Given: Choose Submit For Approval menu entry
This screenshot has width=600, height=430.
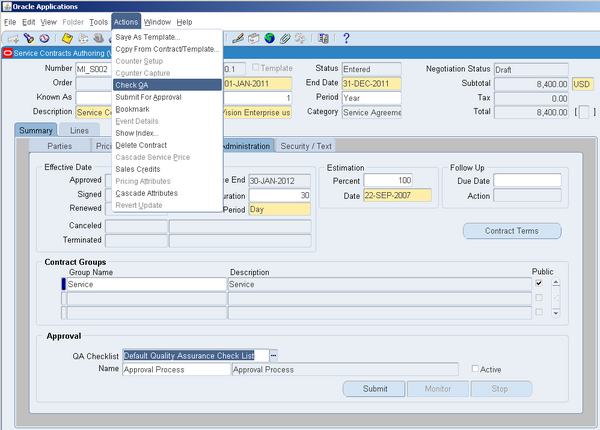Looking at the screenshot, I should tap(167, 97).
